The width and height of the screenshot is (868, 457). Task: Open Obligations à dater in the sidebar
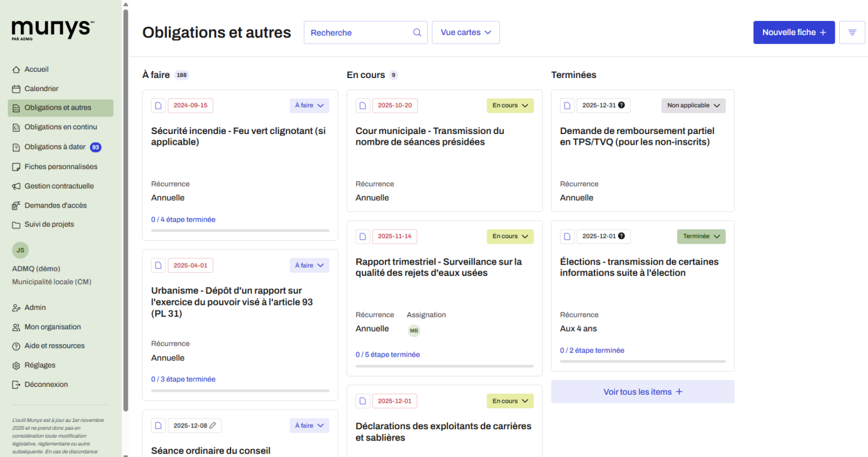pos(55,147)
